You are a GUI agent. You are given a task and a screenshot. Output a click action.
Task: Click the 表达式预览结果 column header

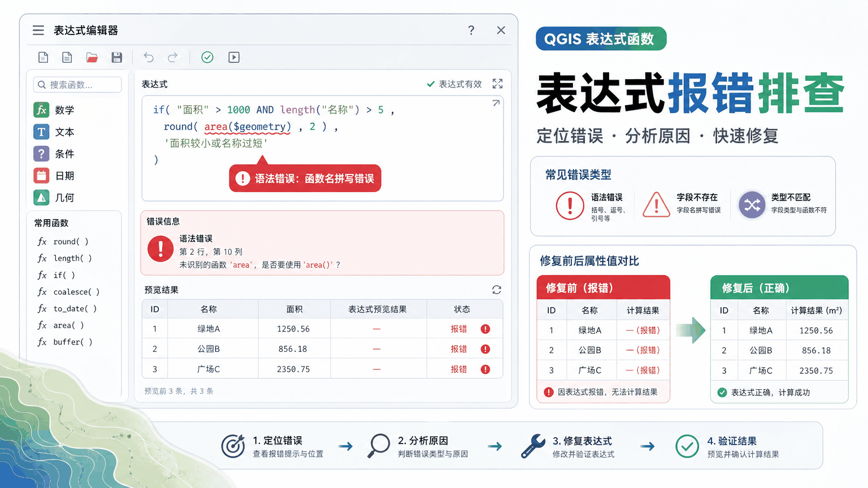coord(377,310)
